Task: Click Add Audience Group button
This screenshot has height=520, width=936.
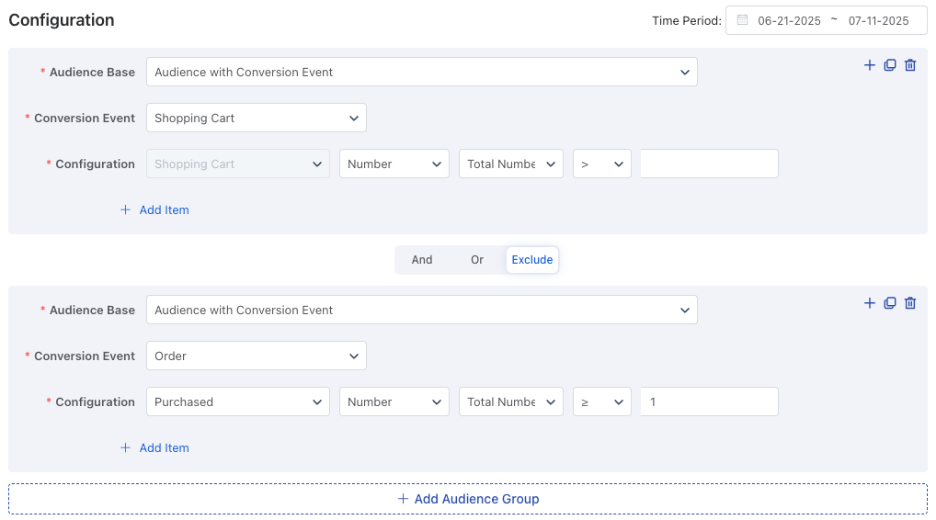Action: click(x=468, y=499)
